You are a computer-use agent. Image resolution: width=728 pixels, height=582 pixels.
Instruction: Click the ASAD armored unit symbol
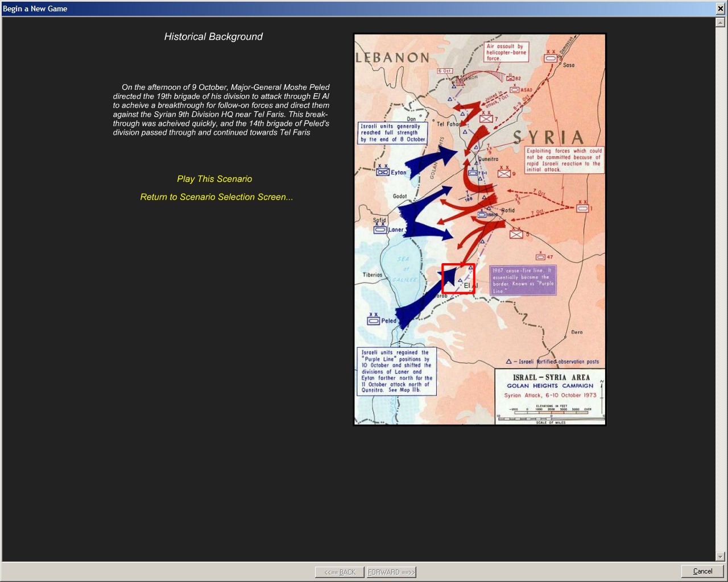pos(515,90)
